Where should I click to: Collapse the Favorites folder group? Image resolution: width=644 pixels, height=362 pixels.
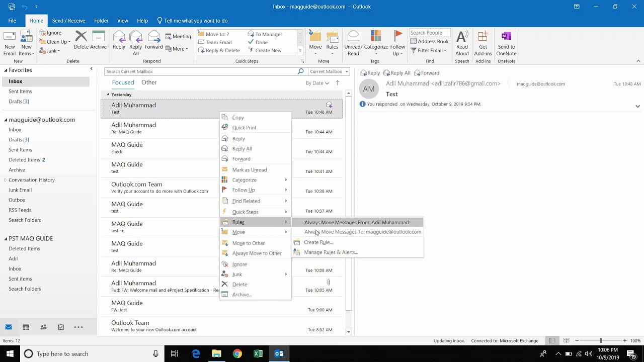coord(6,70)
